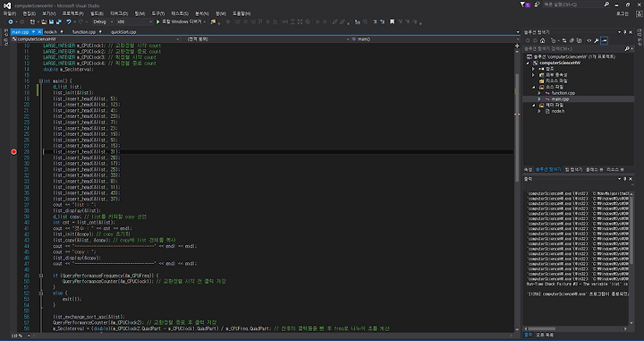Collapse the if QueryPerformanceFrequency block
The height and width of the screenshot is (341, 644).
coord(41,276)
